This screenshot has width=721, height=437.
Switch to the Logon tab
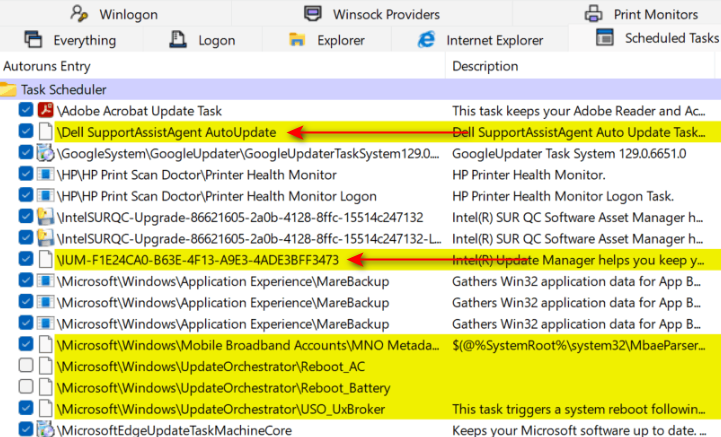(x=202, y=40)
